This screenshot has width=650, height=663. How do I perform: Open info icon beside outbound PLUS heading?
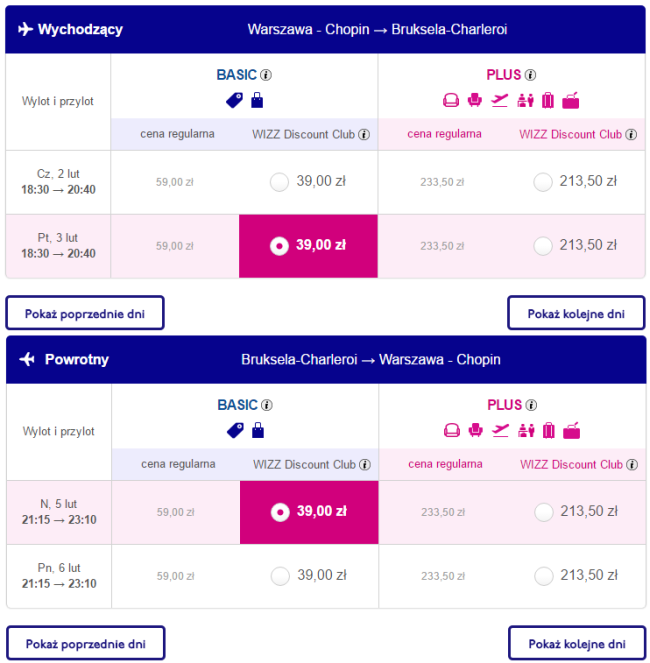(531, 75)
